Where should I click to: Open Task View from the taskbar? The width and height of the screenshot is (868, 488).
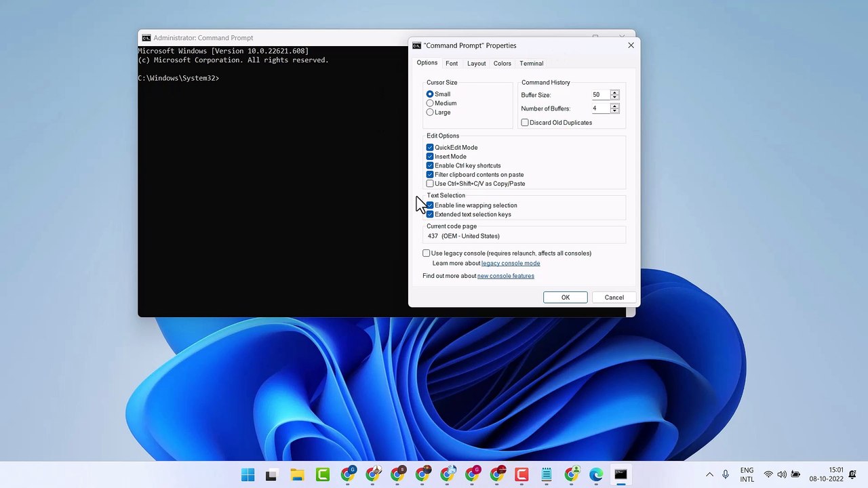271,475
